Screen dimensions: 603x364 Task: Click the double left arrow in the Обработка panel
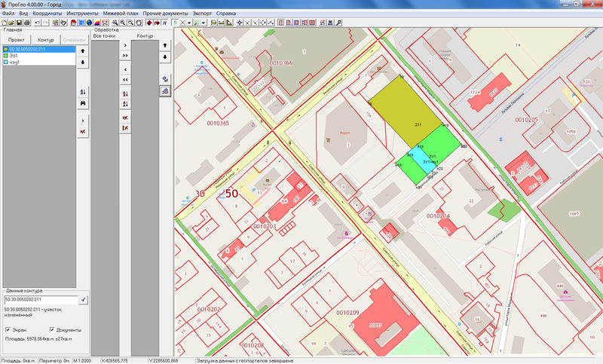tap(125, 79)
